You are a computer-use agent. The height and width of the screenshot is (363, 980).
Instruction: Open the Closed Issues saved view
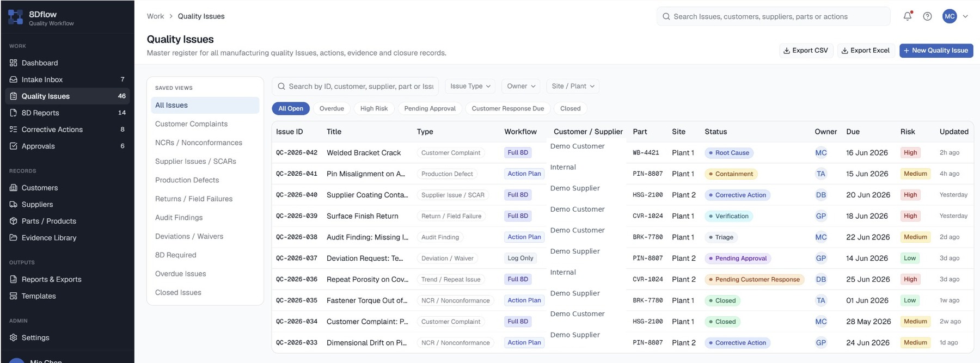click(205, 293)
